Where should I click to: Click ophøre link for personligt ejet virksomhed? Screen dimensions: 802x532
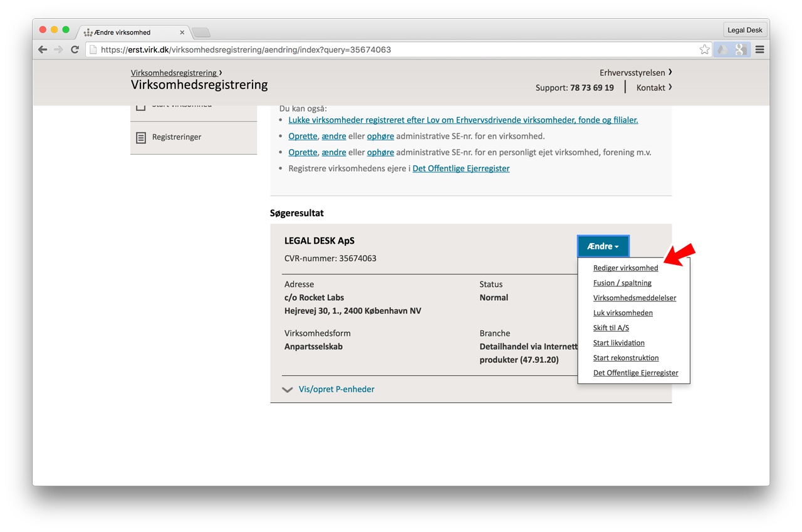coord(380,152)
